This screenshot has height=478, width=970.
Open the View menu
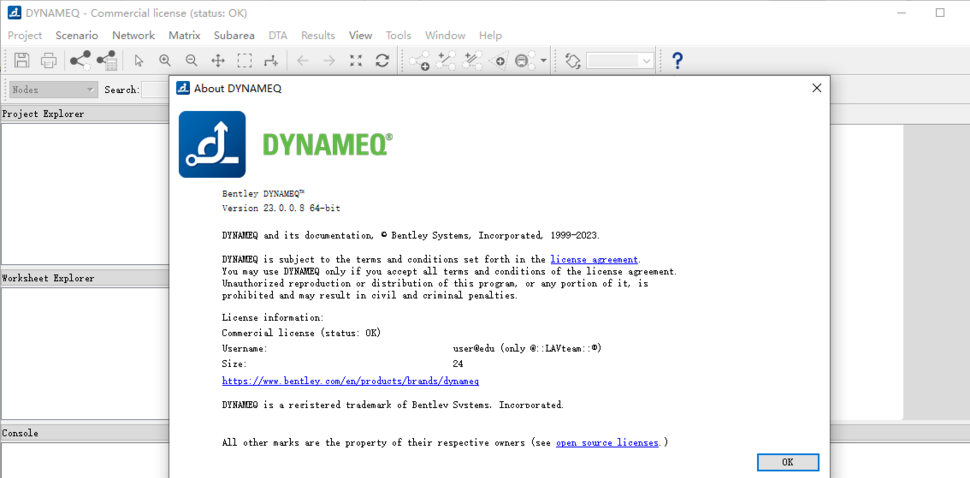point(361,35)
